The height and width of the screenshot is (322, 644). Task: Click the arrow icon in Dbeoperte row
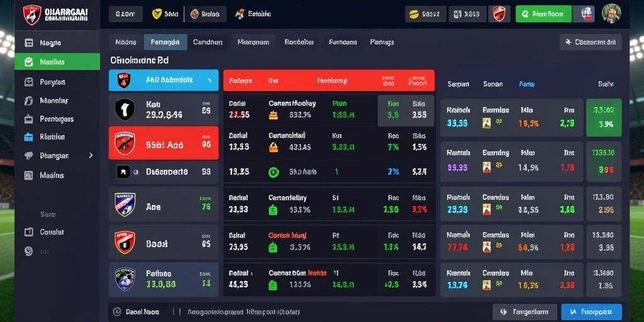coord(124,172)
